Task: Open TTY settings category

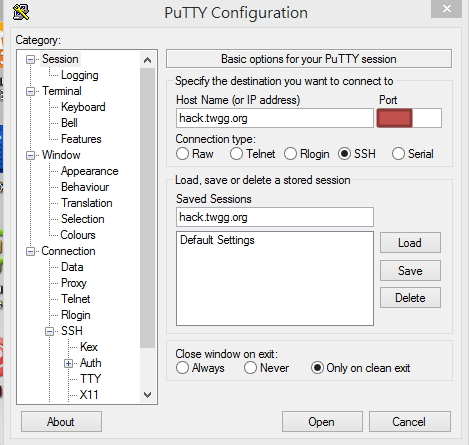Action: tap(90, 379)
